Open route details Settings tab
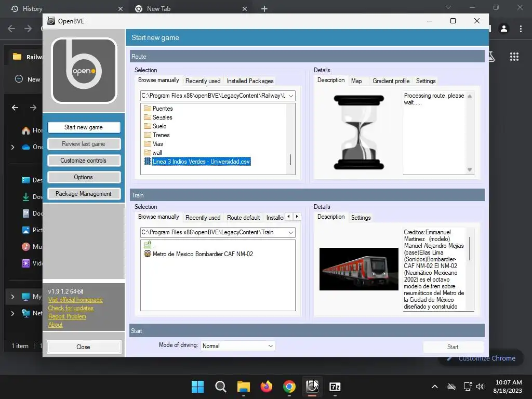The height and width of the screenshot is (399, 532). [426, 81]
